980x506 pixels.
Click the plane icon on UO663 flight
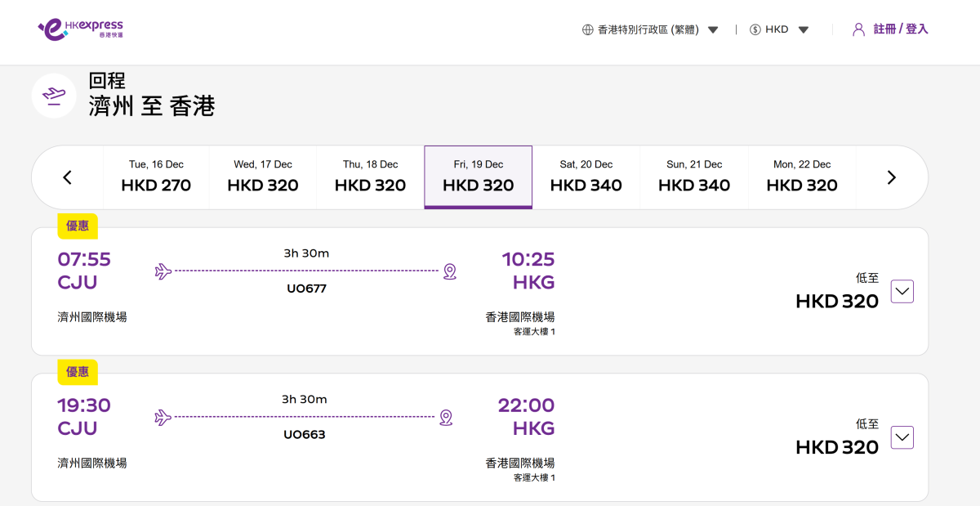point(163,418)
